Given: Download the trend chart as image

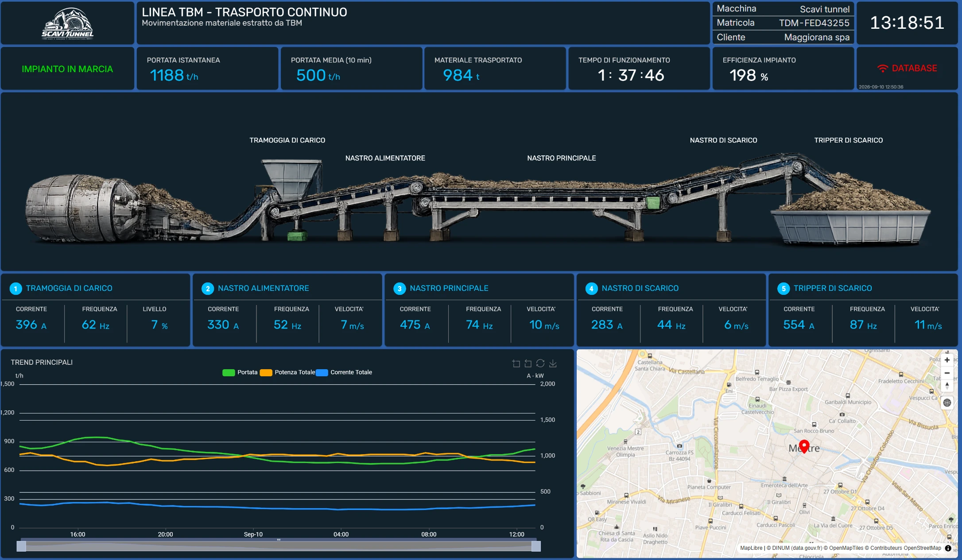Looking at the screenshot, I should point(553,363).
